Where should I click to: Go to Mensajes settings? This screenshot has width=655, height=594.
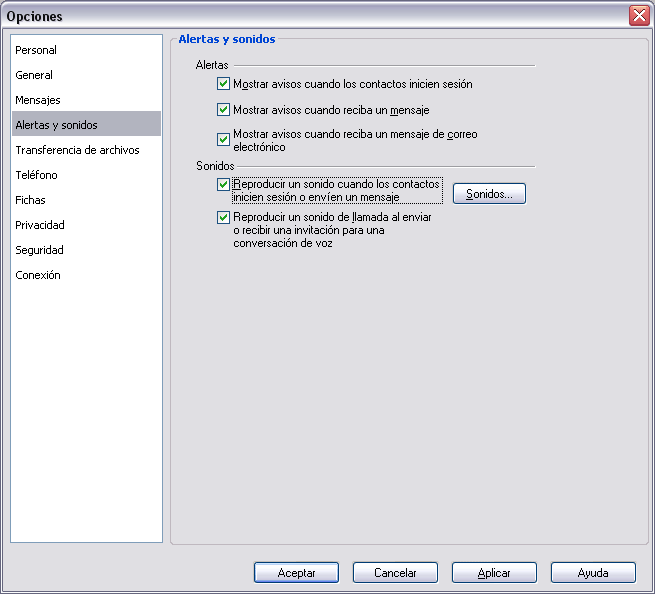86,100
